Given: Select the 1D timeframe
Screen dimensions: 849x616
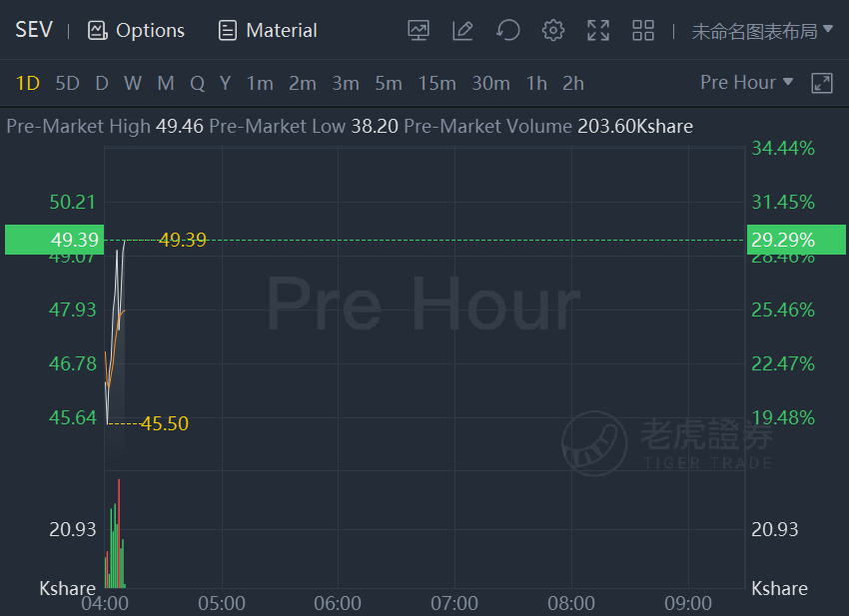Looking at the screenshot, I should point(28,84).
